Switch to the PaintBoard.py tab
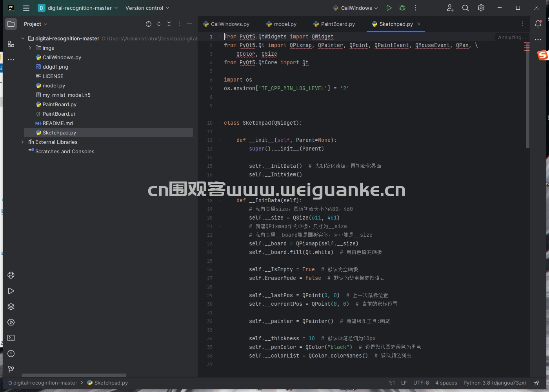 point(334,24)
